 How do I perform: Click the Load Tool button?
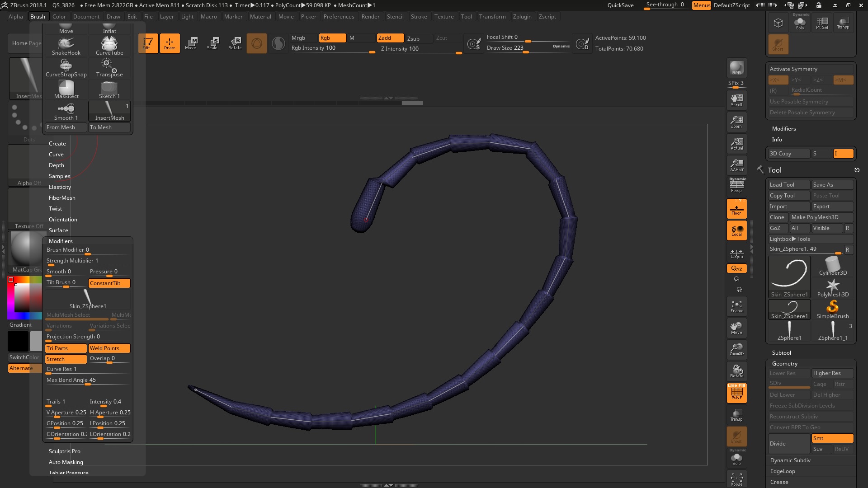tap(789, 185)
